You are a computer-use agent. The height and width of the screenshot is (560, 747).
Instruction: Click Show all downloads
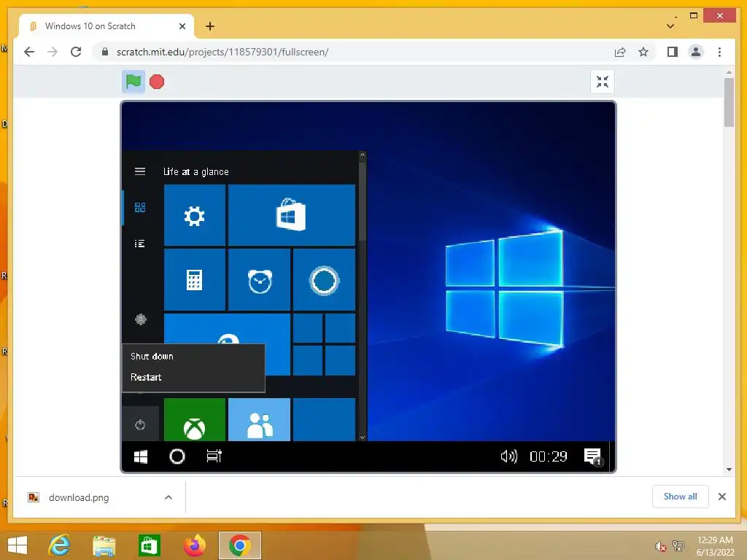click(681, 497)
